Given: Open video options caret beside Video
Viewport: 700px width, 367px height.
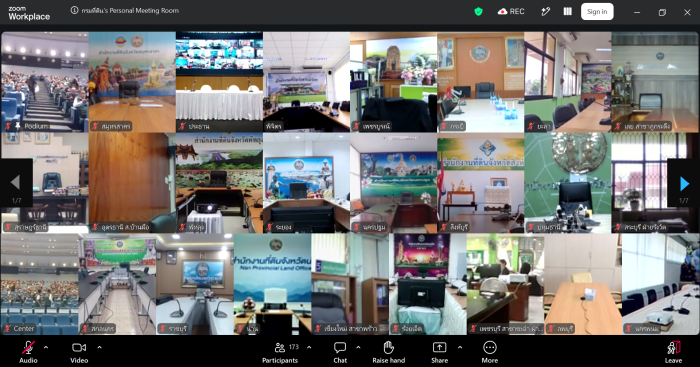Looking at the screenshot, I should [x=99, y=347].
